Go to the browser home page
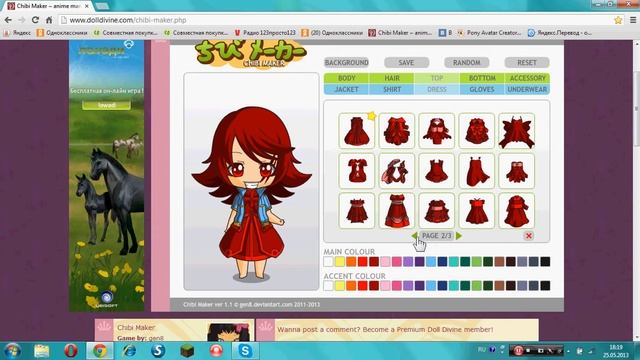Screen dimensions: 640x360 (x=49, y=20)
